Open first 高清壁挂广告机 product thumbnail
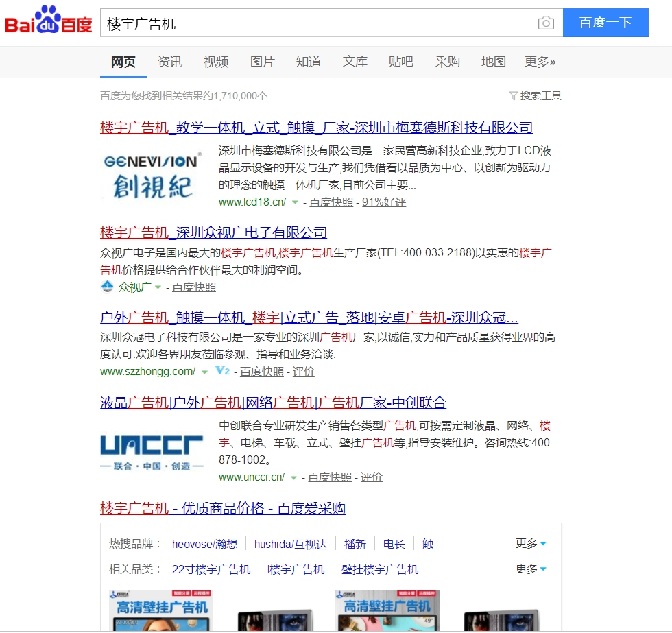Screen dimensions: 672x633 [160, 610]
